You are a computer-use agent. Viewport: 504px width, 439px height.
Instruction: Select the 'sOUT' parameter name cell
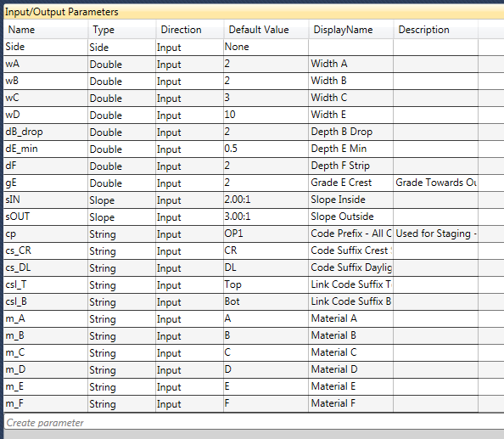(46, 217)
